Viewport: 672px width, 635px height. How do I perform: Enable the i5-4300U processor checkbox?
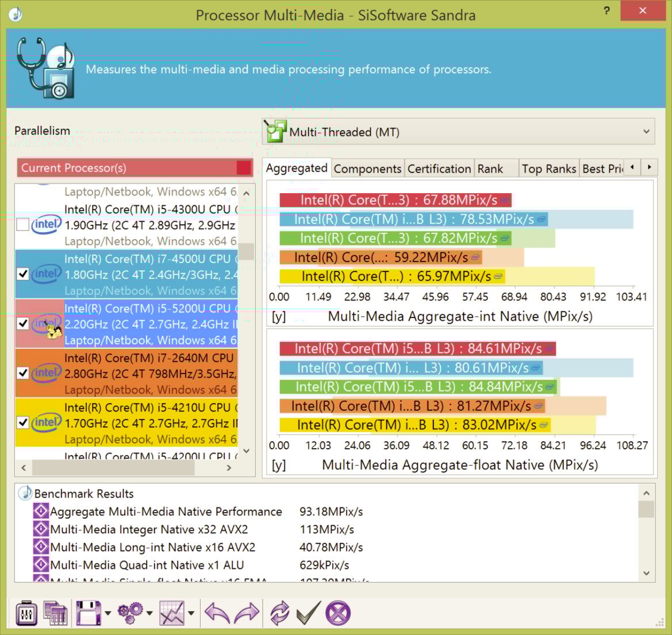coord(23,225)
